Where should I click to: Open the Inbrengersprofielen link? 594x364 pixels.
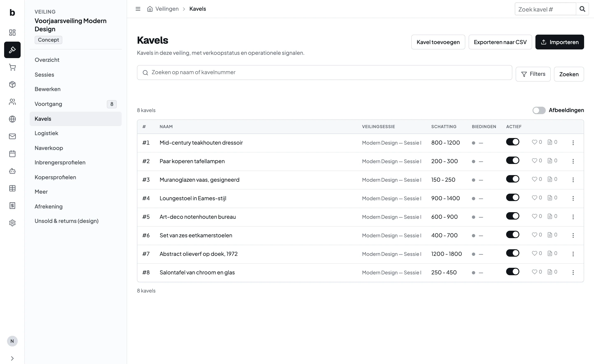click(x=76, y=163)
